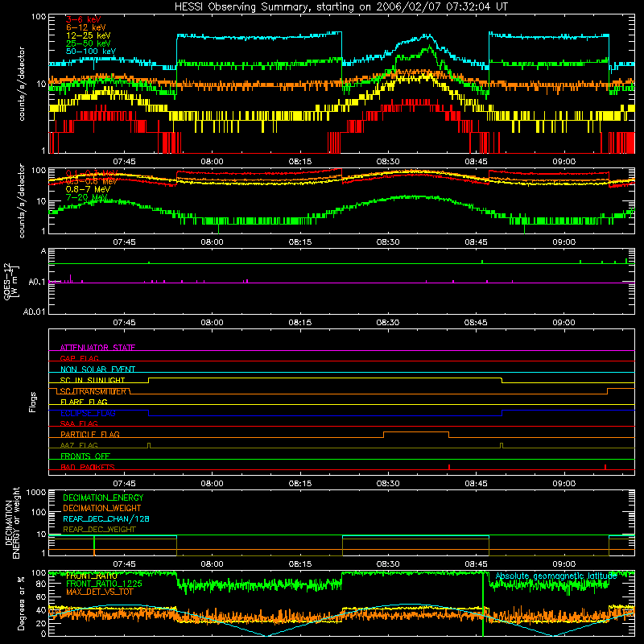Click the Degrees or % axis label
Screen dimensions: 644x644
[x=21, y=603]
